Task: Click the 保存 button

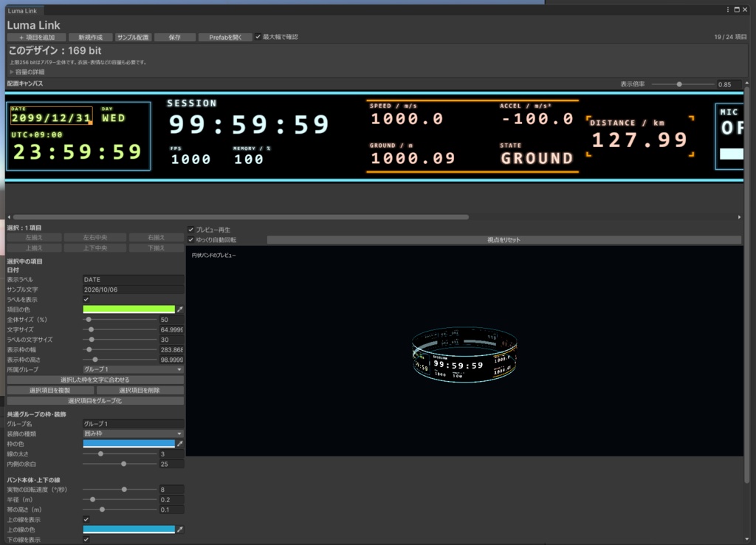Action: 175,37
